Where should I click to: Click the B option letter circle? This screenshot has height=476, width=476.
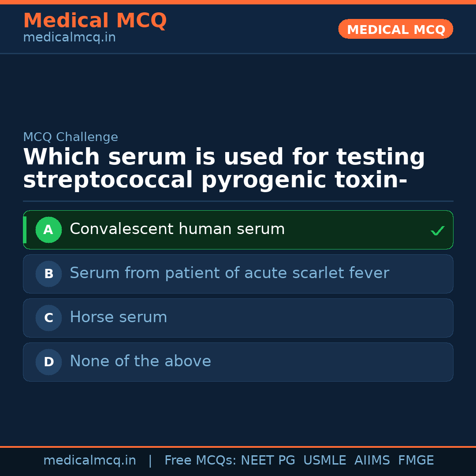tap(48, 274)
